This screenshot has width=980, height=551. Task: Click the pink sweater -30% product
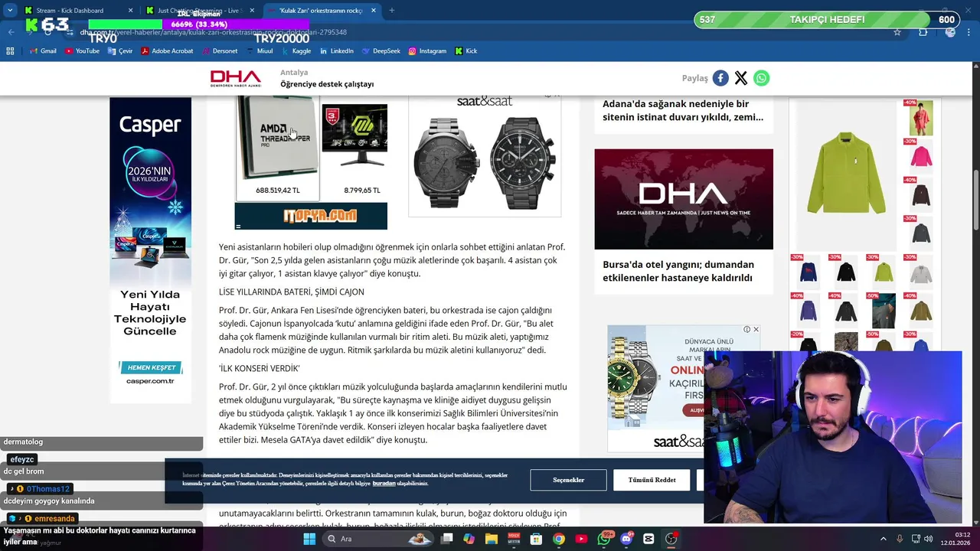[x=920, y=156]
